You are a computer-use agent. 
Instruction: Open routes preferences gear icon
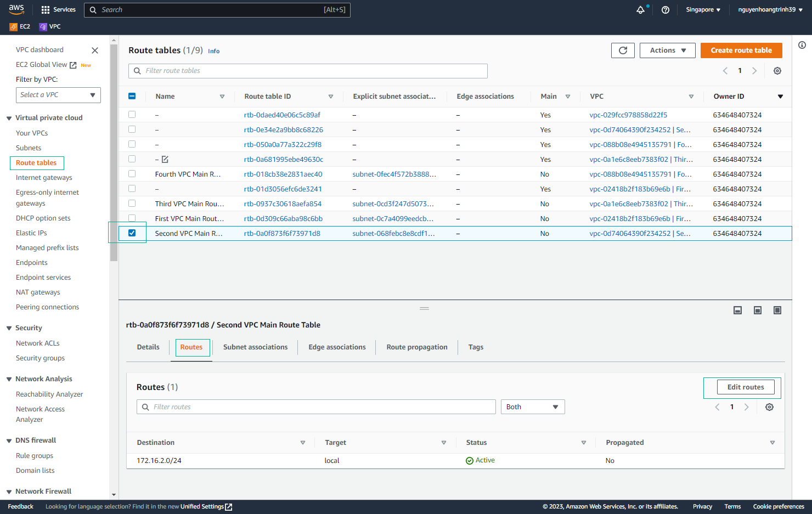[x=770, y=407]
